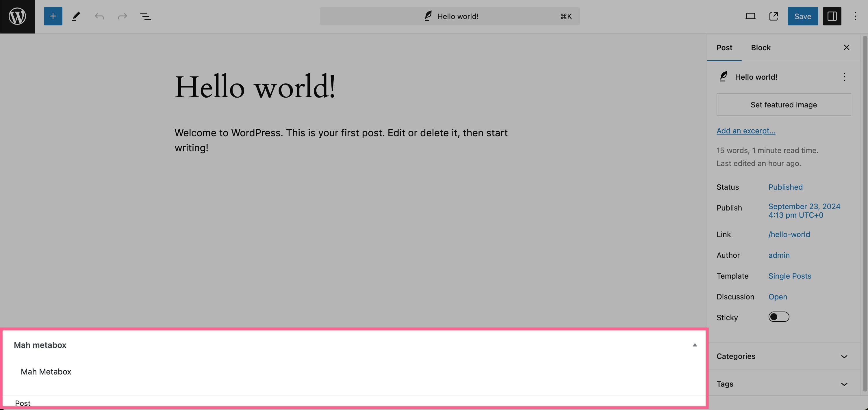Toggle the Sticky switch

(x=778, y=317)
